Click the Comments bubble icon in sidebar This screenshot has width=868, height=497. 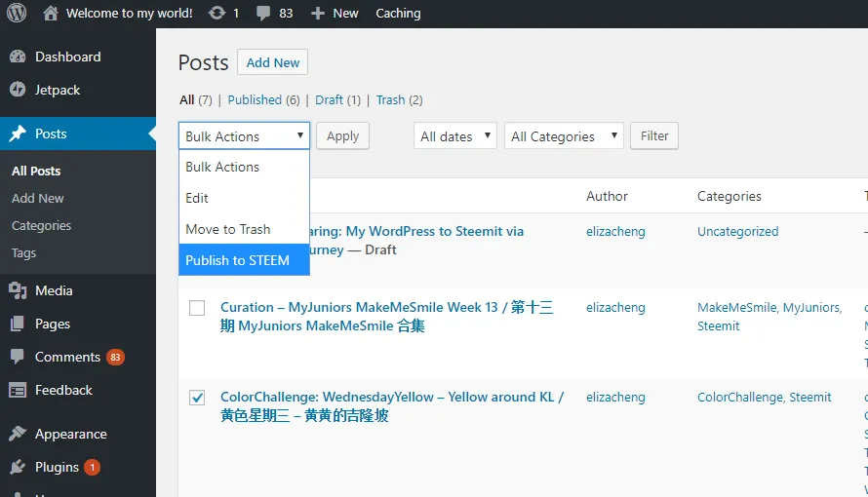pyautogui.click(x=18, y=357)
